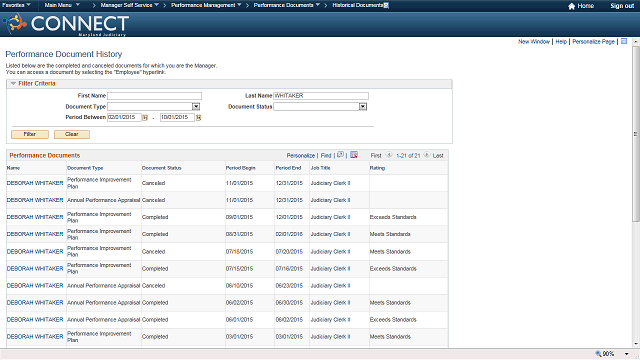The image size is (640, 360).
Task: Collapse the Filter Criteria section
Action: [x=13, y=84]
